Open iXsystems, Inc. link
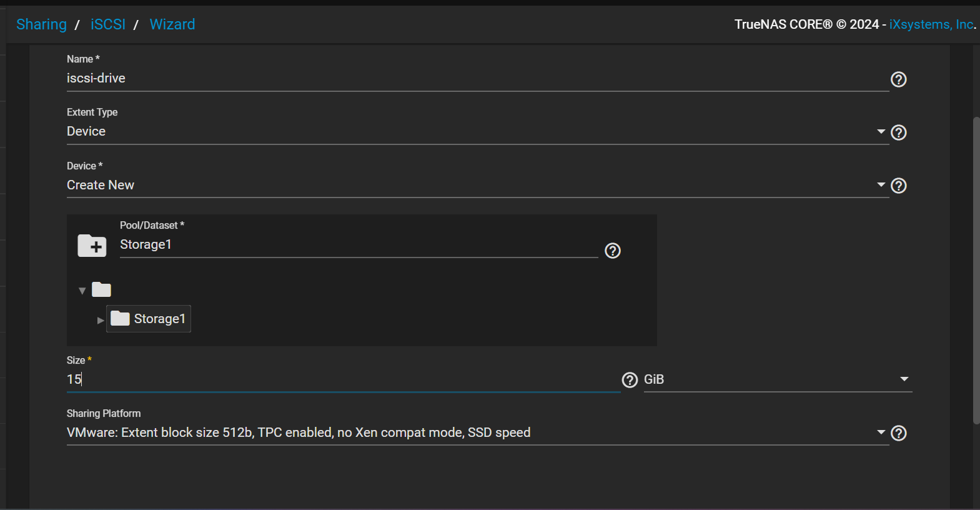Viewport: 980px width, 510px height. 931,24
